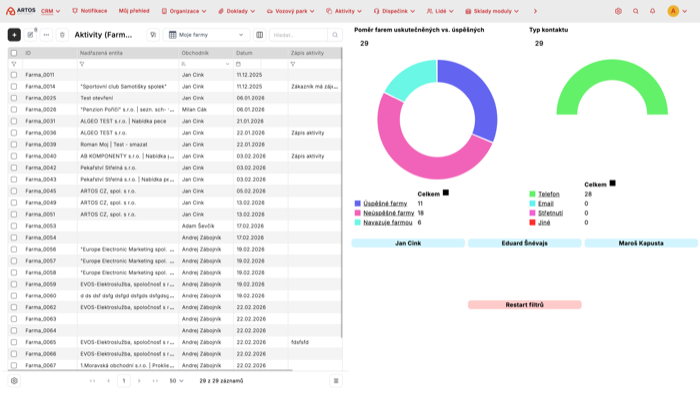Change page size dropdown showing 50
Screen dimensions: 700x393
176,381
